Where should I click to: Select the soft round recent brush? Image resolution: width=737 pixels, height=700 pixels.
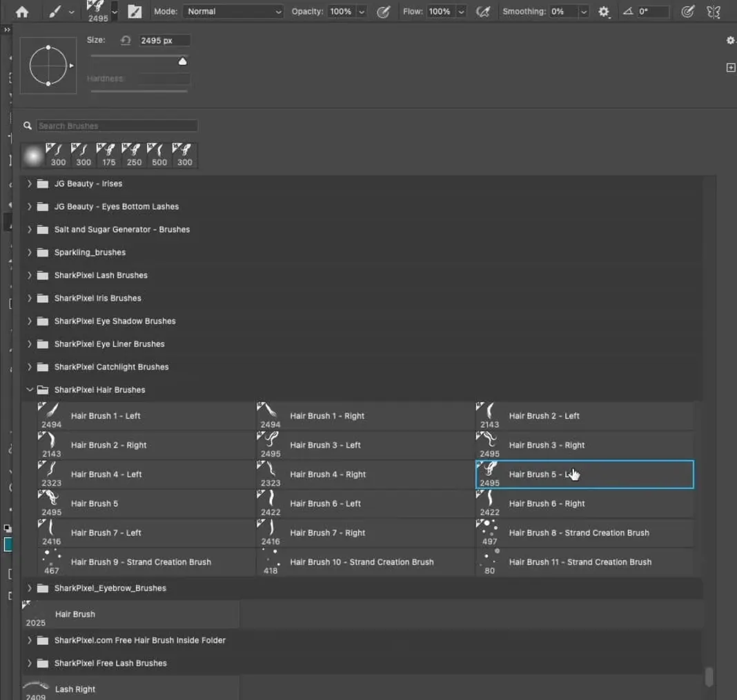click(33, 155)
